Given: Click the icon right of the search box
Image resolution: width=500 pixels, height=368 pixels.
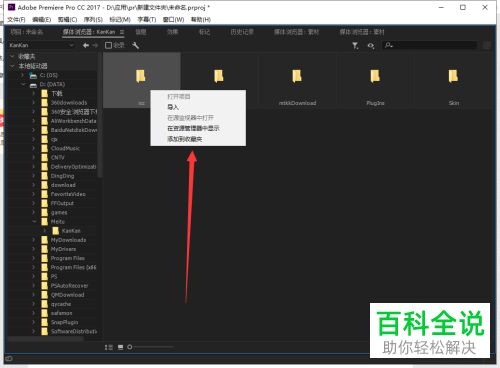Looking at the screenshot, I should (x=487, y=45).
